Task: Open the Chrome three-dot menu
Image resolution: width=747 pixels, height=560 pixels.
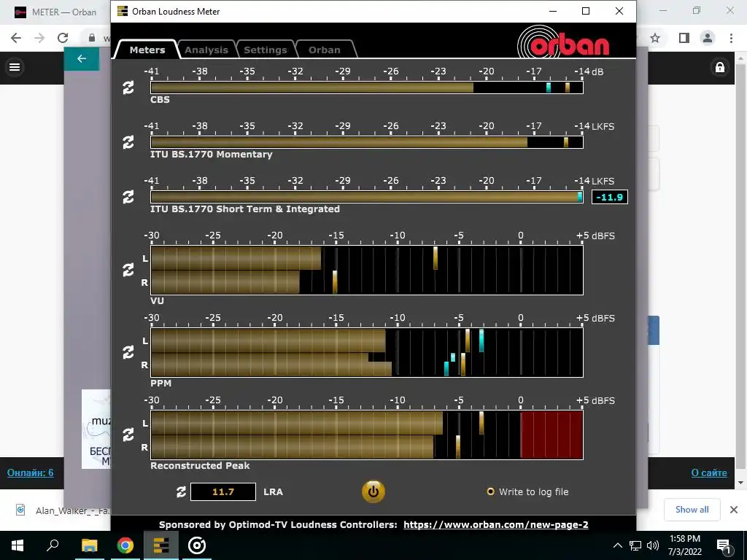Action: point(731,38)
